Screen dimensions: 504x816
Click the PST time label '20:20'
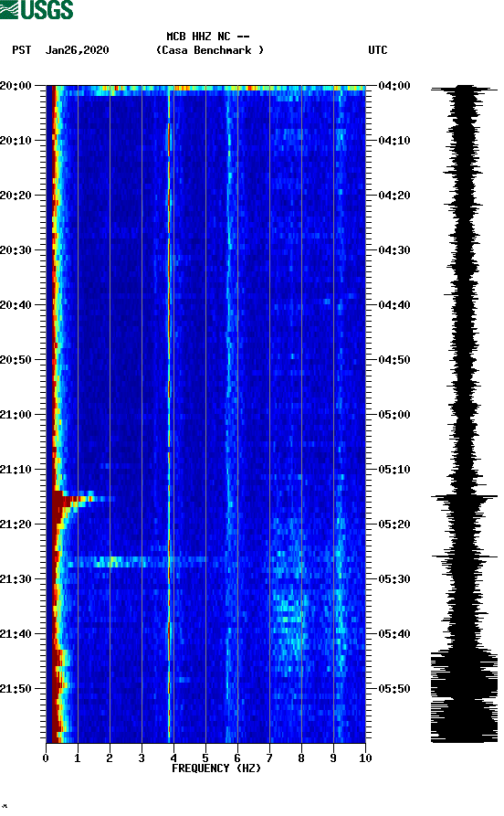16,196
